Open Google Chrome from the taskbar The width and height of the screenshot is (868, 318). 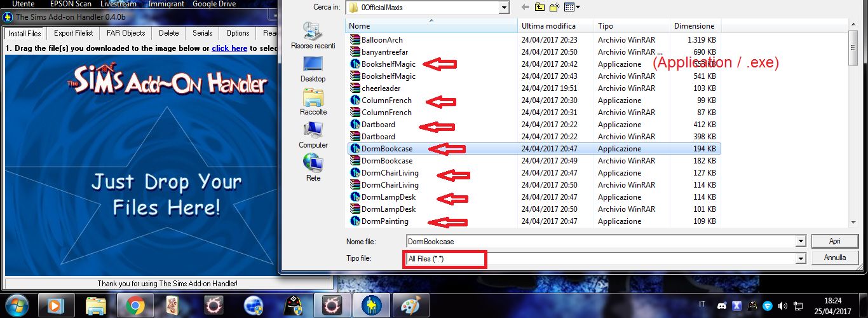pyautogui.click(x=135, y=306)
